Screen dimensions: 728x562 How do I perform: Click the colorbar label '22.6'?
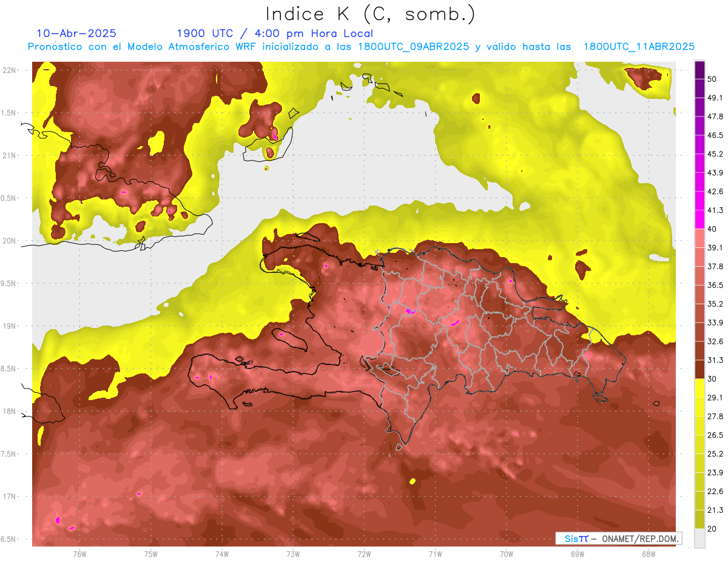[715, 492]
